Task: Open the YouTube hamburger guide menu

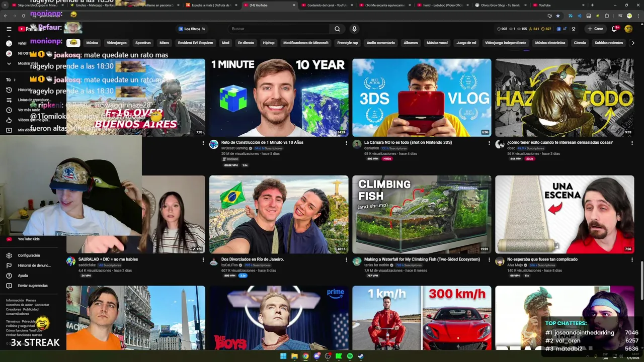Action: pyautogui.click(x=9, y=29)
